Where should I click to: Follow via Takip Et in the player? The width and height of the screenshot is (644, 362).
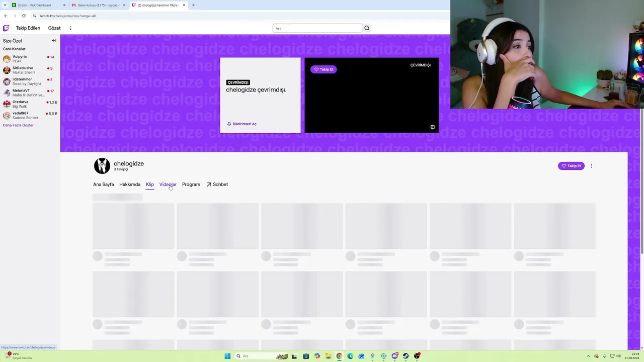(x=324, y=69)
